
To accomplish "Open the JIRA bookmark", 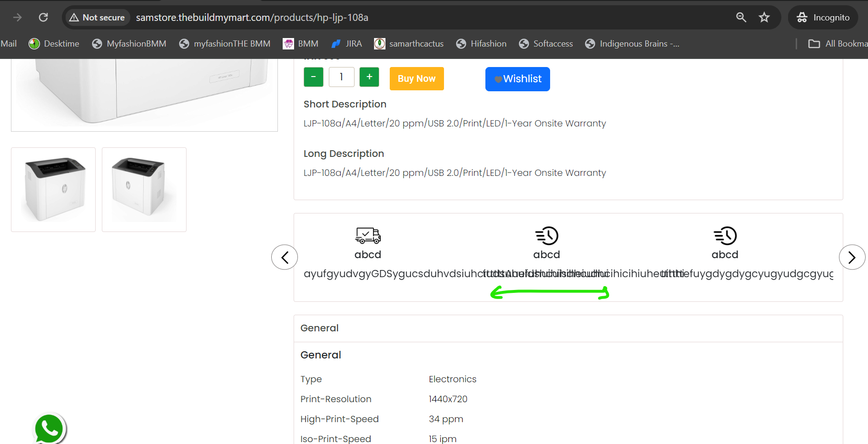I will tap(346, 44).
